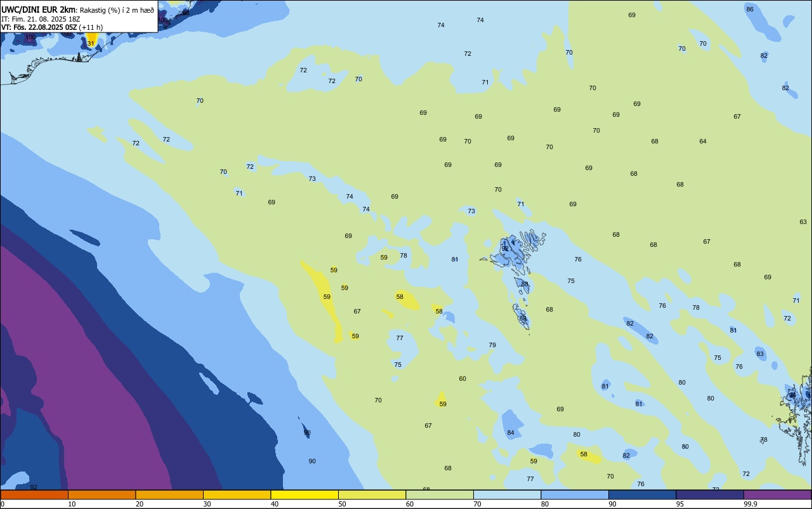The height and width of the screenshot is (509, 812).
Task: Click the humidity value "83" on the map
Action: (760, 354)
